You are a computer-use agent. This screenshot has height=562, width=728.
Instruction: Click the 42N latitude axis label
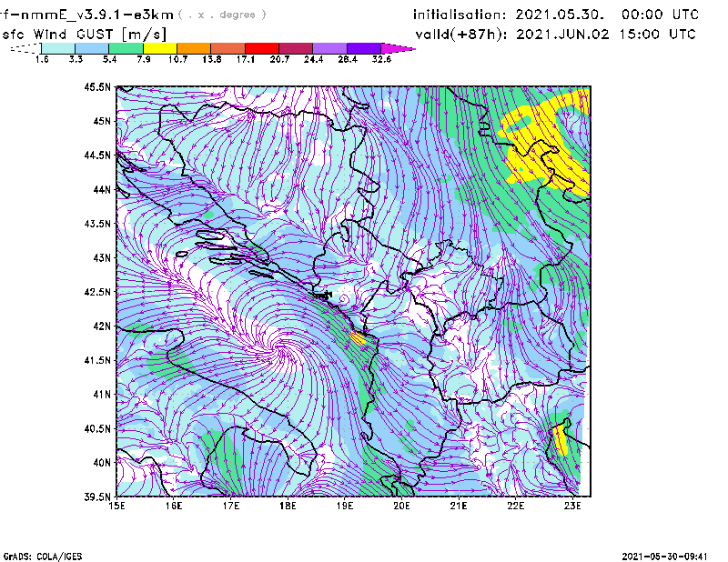[x=100, y=326]
